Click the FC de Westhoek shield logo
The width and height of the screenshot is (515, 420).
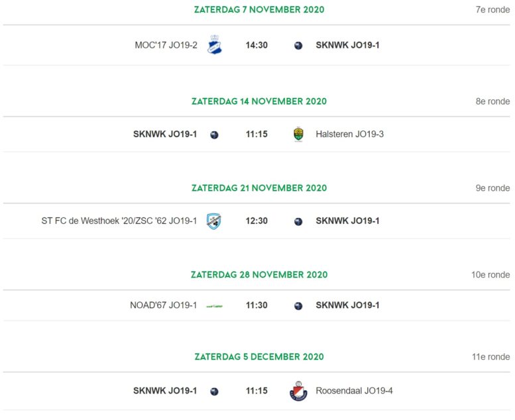(214, 221)
